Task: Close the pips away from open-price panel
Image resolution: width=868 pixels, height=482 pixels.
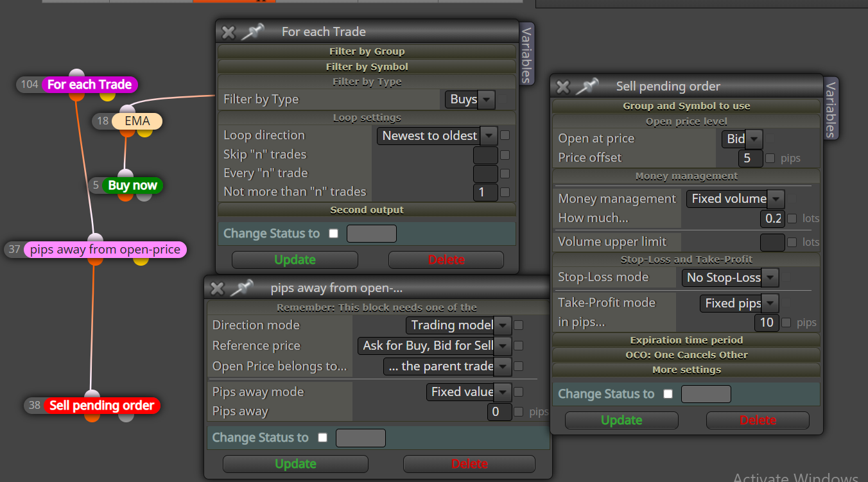Action: click(218, 289)
